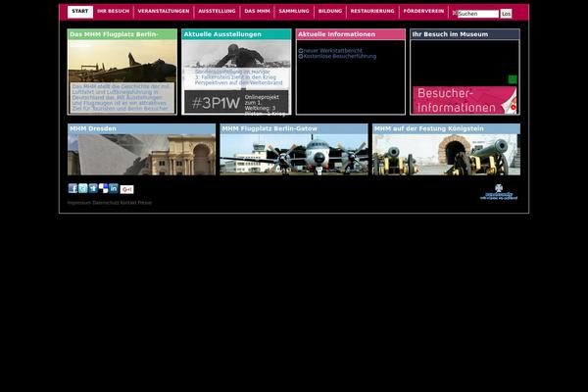Click the 'Aktuelle Informationen' heading

click(x=336, y=34)
